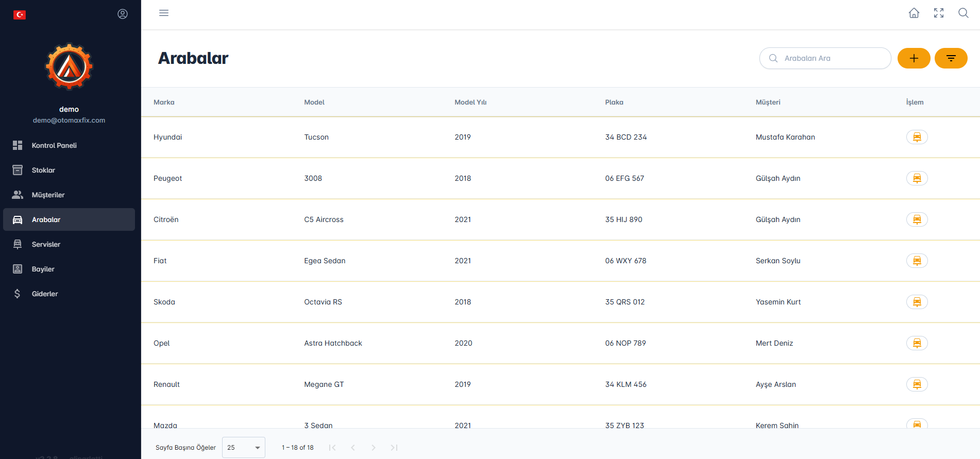Open the filter options button
The width and height of the screenshot is (980, 459).
(951, 58)
